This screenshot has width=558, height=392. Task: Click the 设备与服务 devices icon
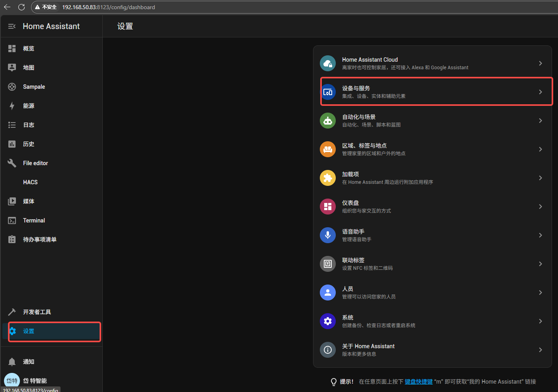click(x=327, y=92)
